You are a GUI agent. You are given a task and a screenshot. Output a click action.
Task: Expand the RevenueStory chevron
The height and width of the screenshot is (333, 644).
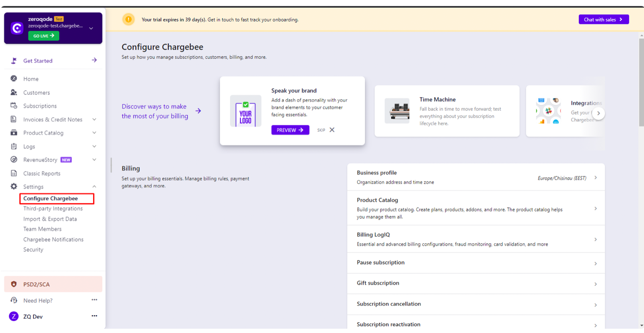(x=94, y=160)
